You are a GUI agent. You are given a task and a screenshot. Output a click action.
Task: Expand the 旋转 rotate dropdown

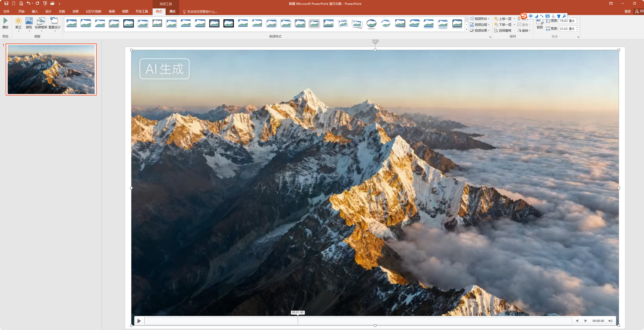[525, 30]
